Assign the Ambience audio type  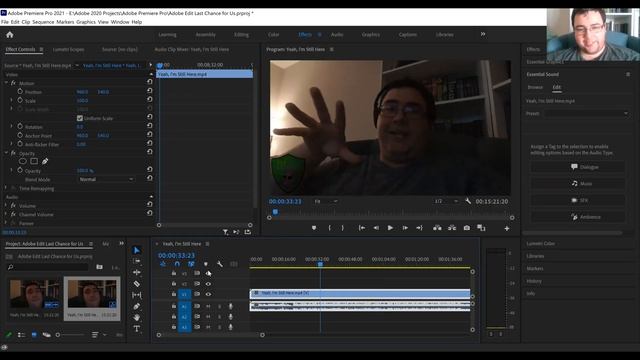pos(577,217)
